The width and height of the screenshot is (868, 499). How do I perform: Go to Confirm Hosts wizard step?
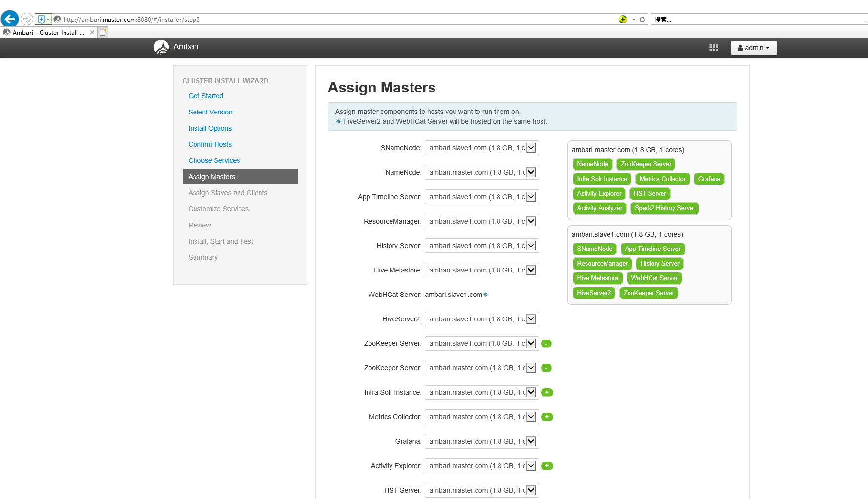(x=210, y=144)
